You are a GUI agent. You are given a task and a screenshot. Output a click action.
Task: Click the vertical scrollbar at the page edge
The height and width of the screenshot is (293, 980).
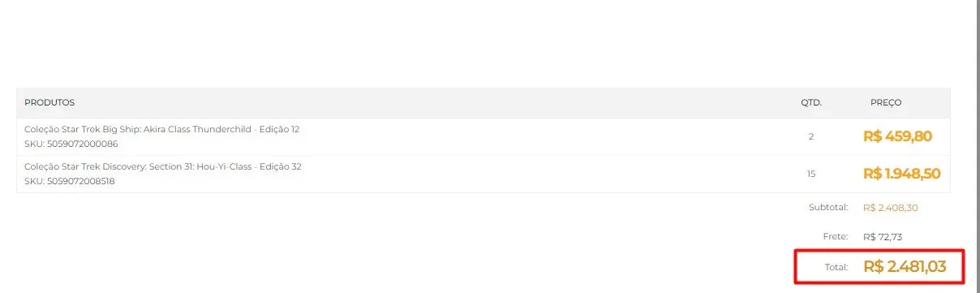tap(976, 146)
